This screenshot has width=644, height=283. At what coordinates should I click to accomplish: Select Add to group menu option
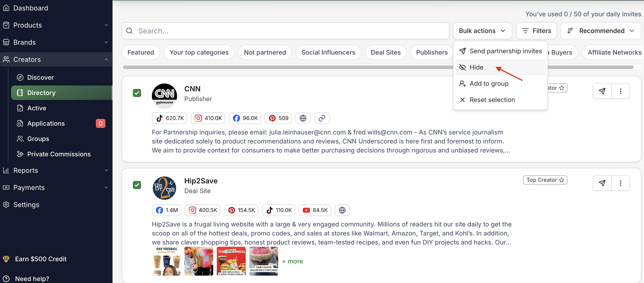[x=489, y=83]
